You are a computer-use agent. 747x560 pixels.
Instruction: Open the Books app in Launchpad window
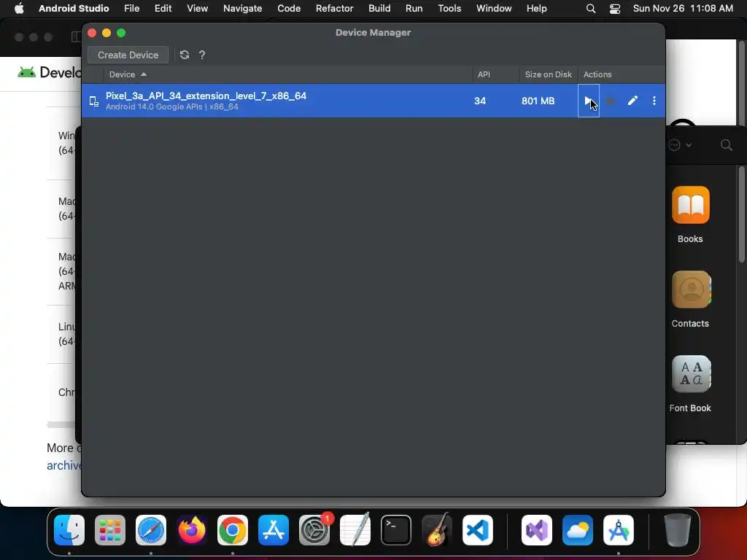tap(690, 205)
